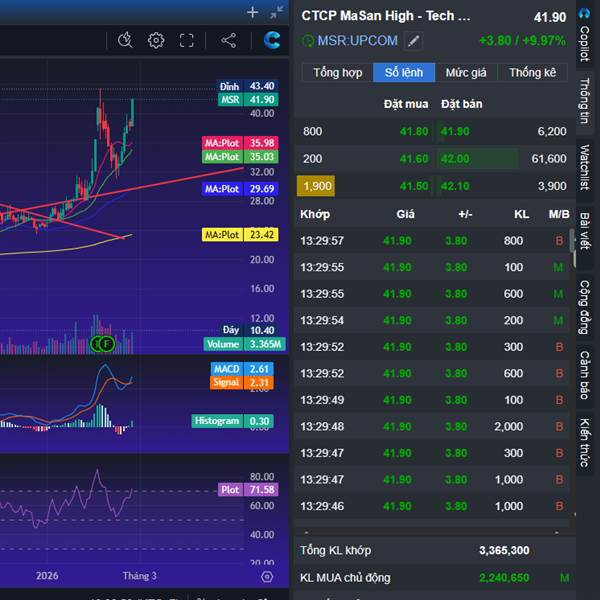The height and width of the screenshot is (600, 600).
Task: Click the Signal 2.31 indicator label
Action: [242, 382]
